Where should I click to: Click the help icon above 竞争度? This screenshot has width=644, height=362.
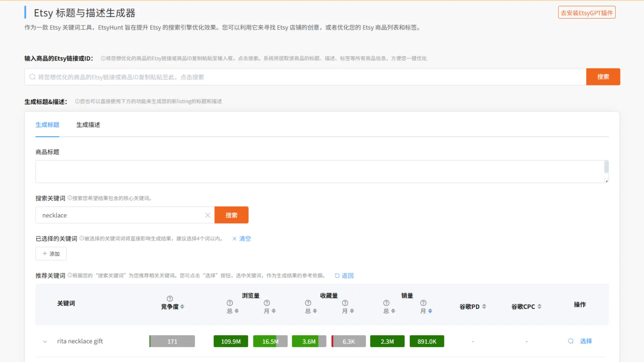(x=170, y=298)
